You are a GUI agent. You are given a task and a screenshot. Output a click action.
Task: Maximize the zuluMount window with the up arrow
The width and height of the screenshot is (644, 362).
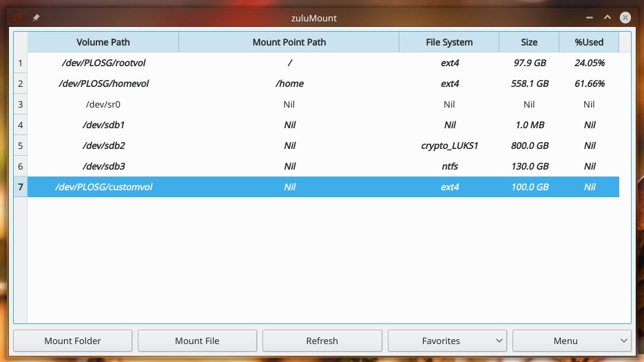click(607, 18)
